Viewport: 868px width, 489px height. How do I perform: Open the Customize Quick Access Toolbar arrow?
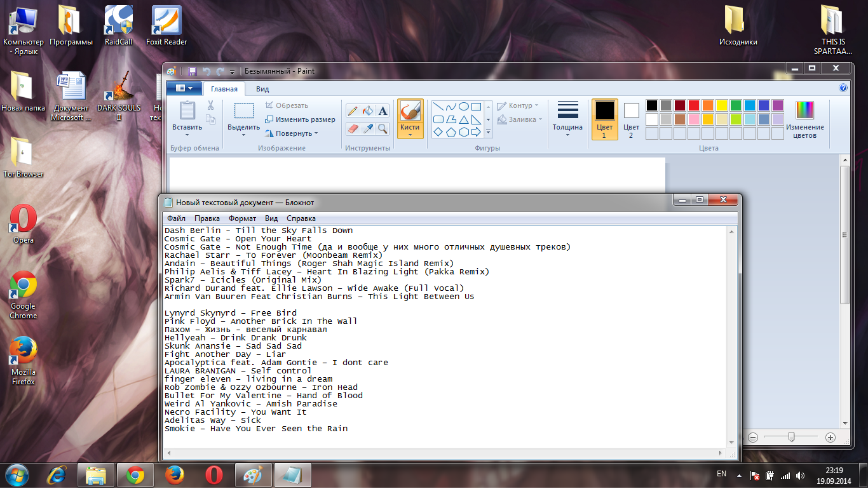(232, 72)
